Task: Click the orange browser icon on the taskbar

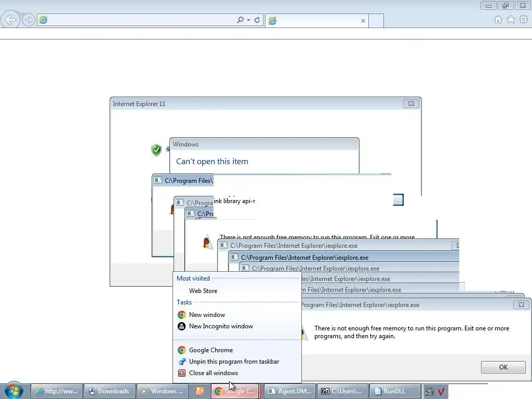Action: [x=199, y=391]
